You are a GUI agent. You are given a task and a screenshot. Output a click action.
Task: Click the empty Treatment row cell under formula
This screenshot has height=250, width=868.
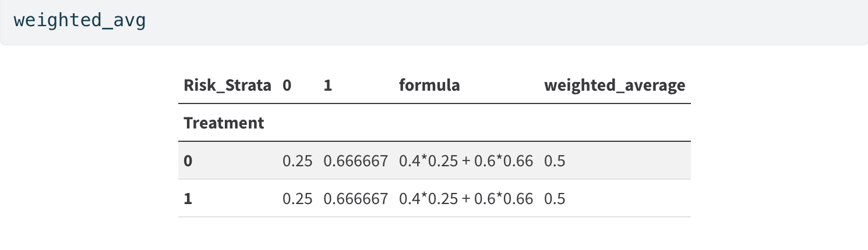pyautogui.click(x=465, y=123)
